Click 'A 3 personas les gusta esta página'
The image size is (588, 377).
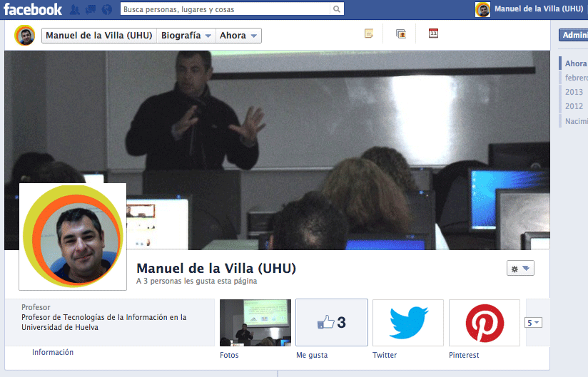pos(197,282)
